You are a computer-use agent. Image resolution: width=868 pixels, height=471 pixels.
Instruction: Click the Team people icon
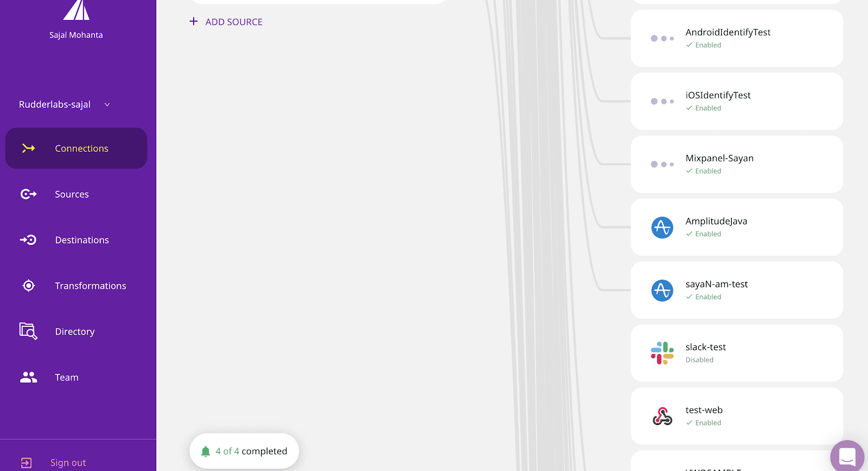click(x=29, y=377)
